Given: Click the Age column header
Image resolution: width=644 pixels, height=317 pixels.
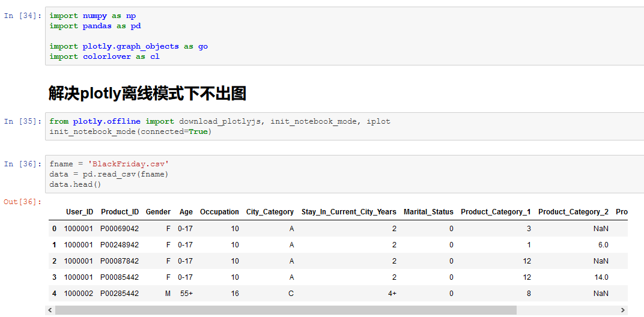Looking at the screenshot, I should click(186, 212).
